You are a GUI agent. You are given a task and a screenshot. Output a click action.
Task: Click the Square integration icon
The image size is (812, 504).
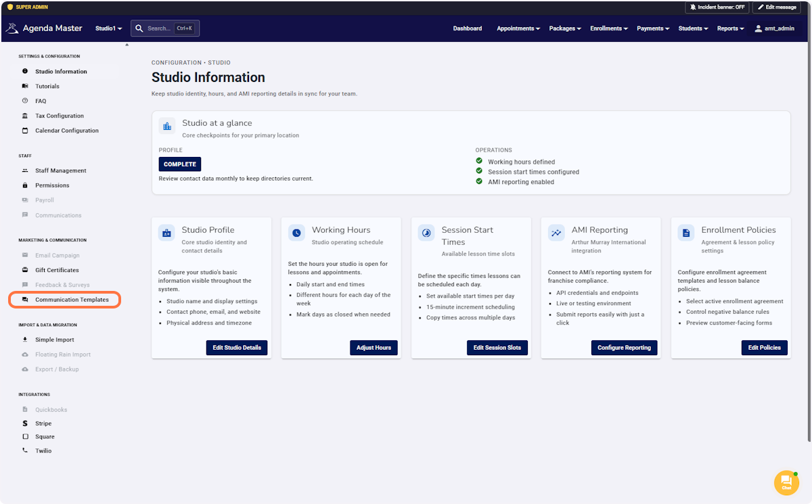click(x=25, y=437)
